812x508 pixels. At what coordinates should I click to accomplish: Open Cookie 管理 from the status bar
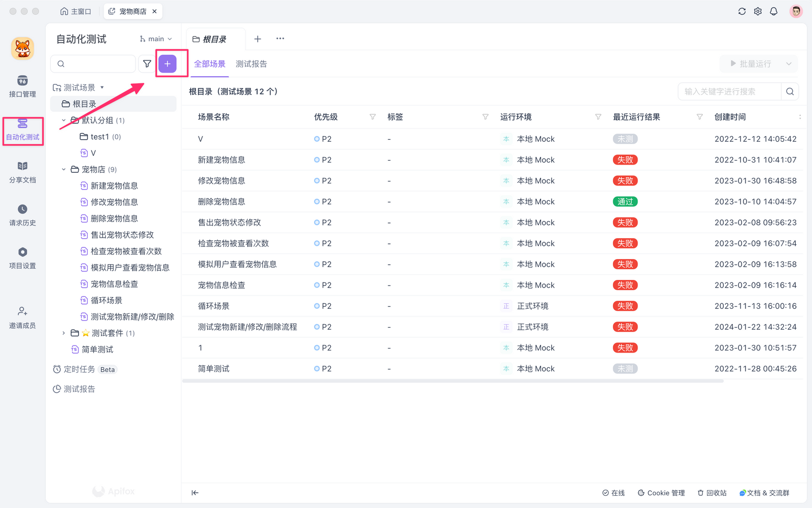pos(661,492)
